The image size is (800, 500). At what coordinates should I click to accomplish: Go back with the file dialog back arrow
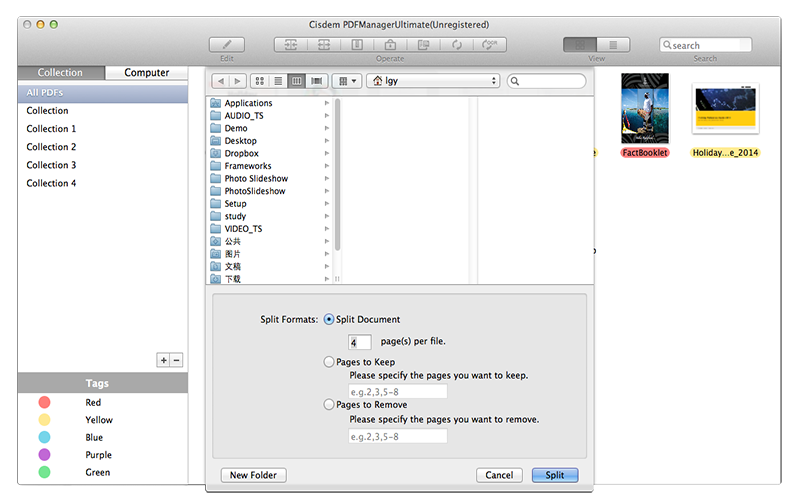(x=220, y=81)
